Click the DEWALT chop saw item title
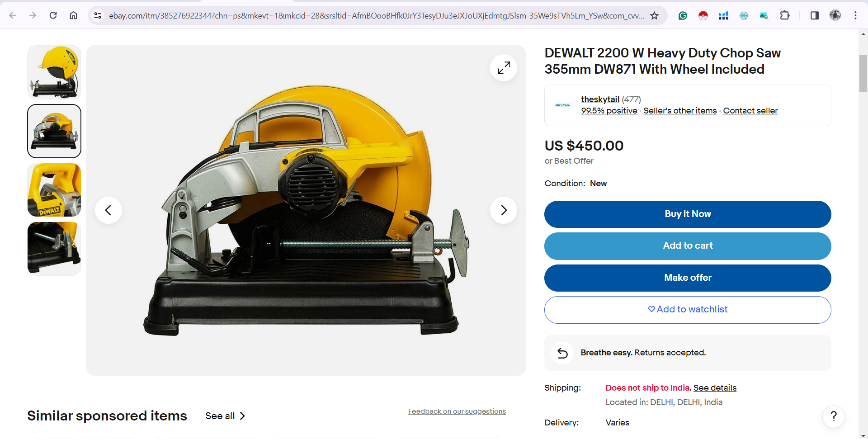The height and width of the screenshot is (439, 868). coord(662,61)
